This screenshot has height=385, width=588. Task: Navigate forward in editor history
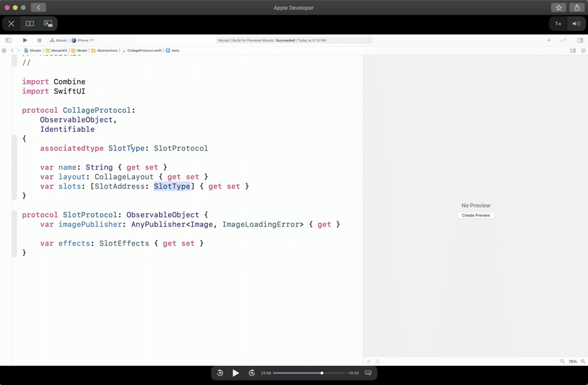(19, 50)
